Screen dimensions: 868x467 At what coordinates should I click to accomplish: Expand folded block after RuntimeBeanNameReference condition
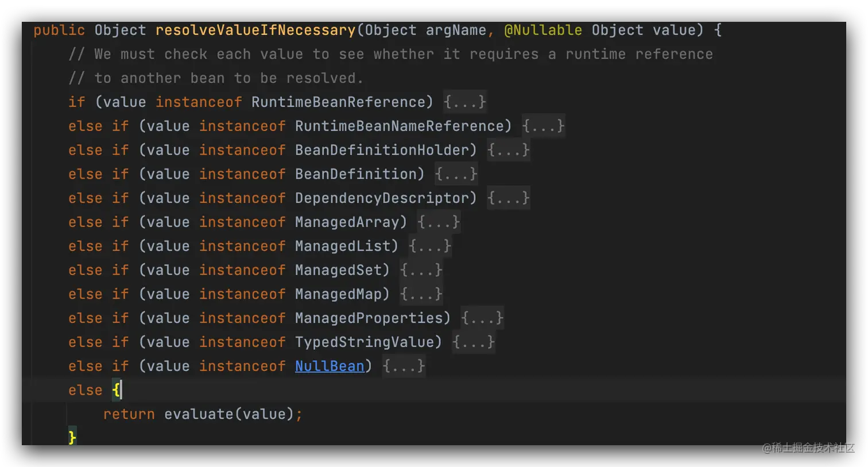543,126
